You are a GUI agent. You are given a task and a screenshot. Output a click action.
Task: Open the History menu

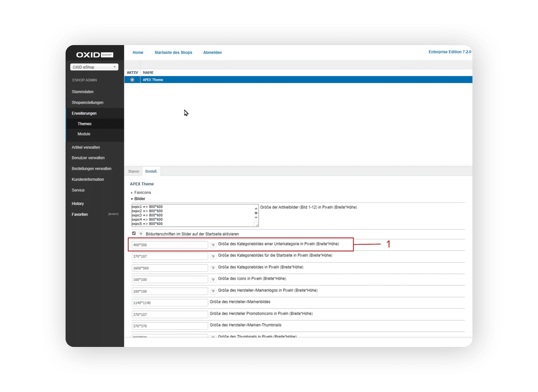point(78,204)
